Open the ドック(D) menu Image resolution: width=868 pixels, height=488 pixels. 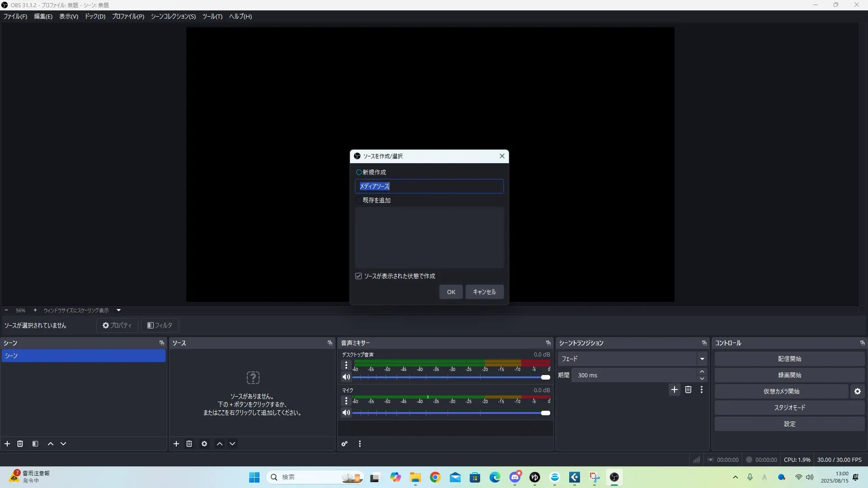(x=95, y=16)
